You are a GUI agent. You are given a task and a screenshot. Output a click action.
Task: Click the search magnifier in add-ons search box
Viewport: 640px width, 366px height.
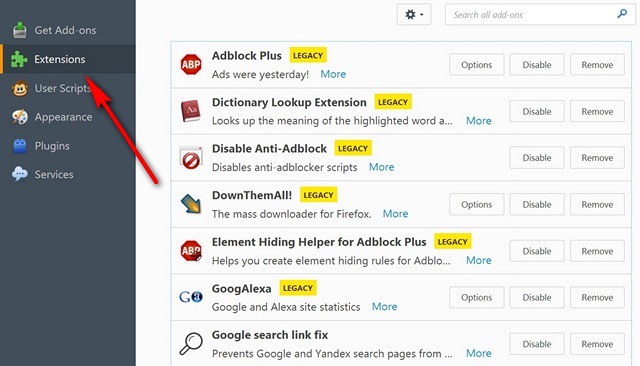(x=622, y=14)
